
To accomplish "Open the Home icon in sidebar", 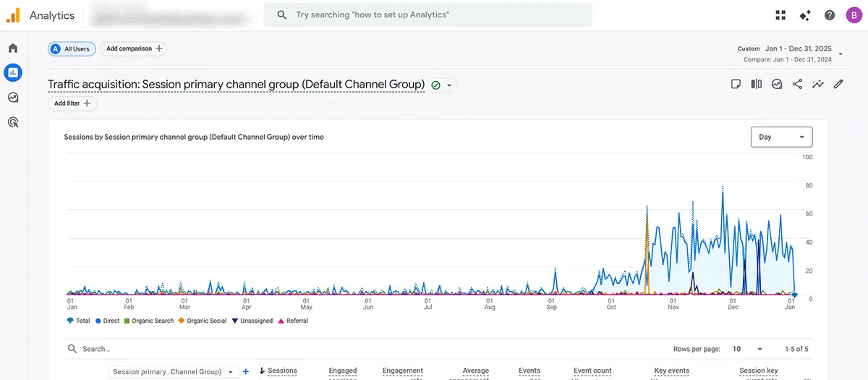I will pyautogui.click(x=13, y=48).
